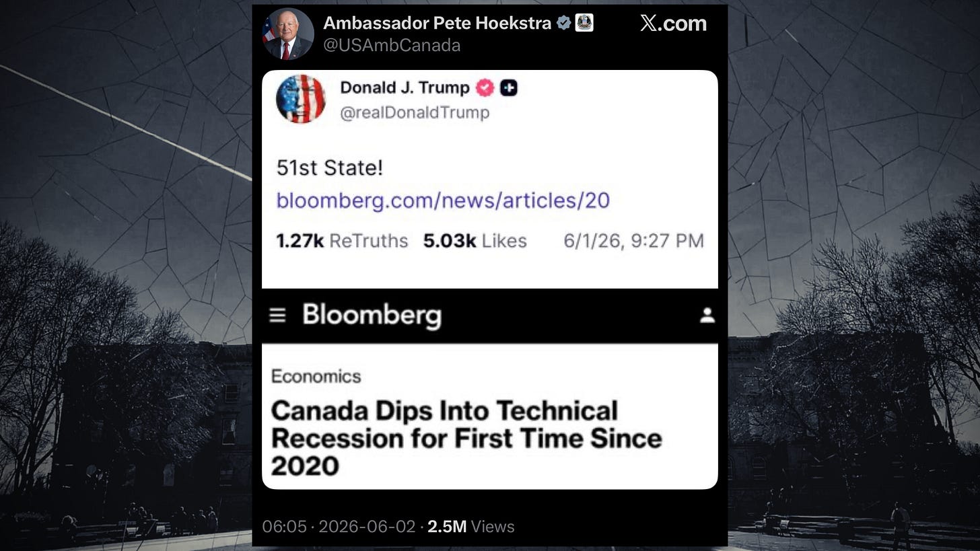Click the red verified checkmark badge
Image resolution: width=980 pixels, height=551 pixels.
coord(485,87)
